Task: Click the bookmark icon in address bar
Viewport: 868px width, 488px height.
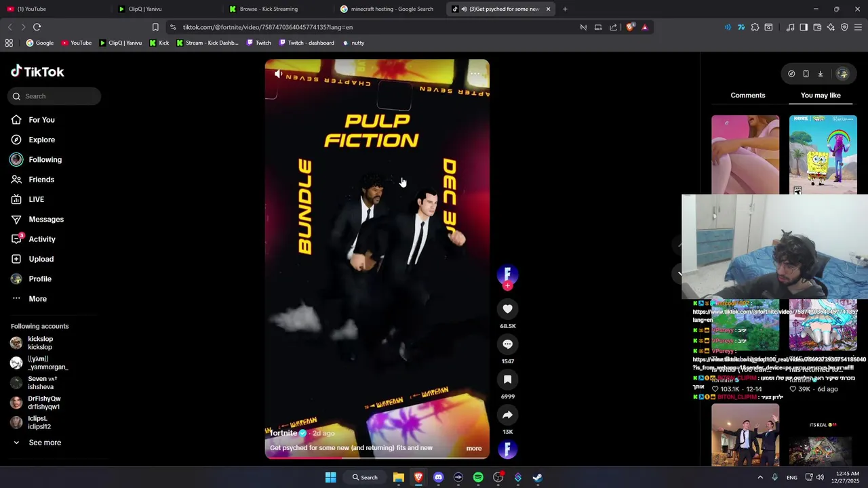Action: pyautogui.click(x=155, y=27)
